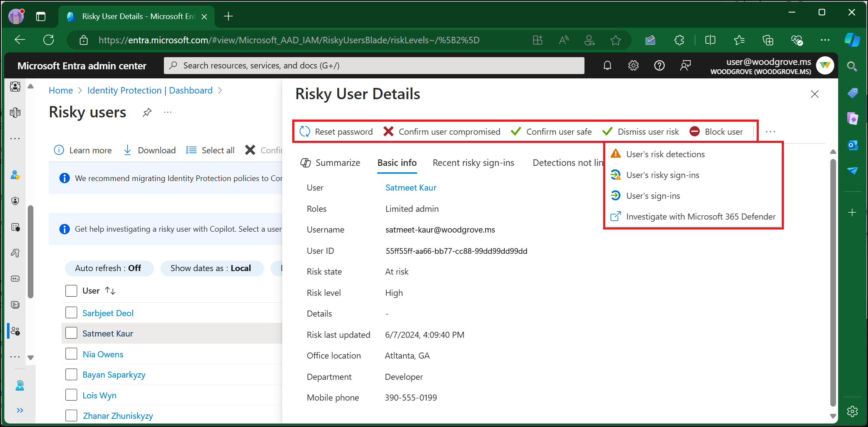Open the Summarize tab

tap(330, 163)
